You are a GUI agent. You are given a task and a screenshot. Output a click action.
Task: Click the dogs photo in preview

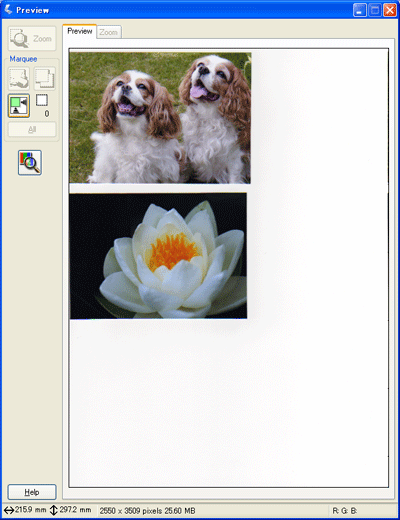160,118
